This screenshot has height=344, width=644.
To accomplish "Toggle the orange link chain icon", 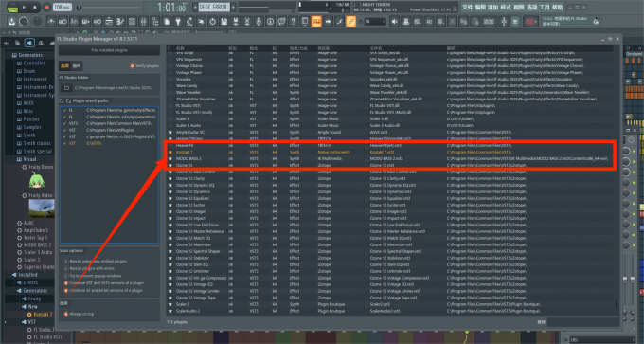I will coord(350,22).
